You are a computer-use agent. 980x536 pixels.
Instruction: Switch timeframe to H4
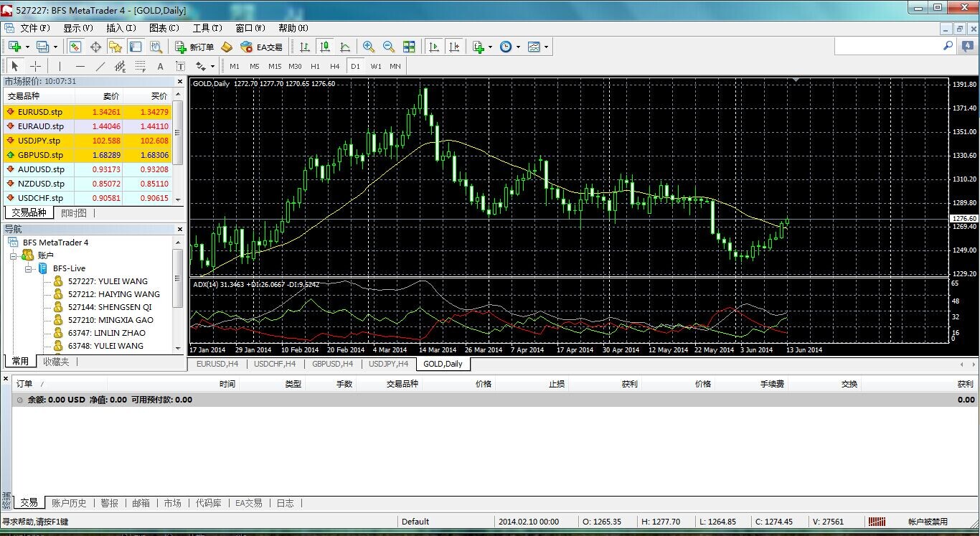[335, 66]
